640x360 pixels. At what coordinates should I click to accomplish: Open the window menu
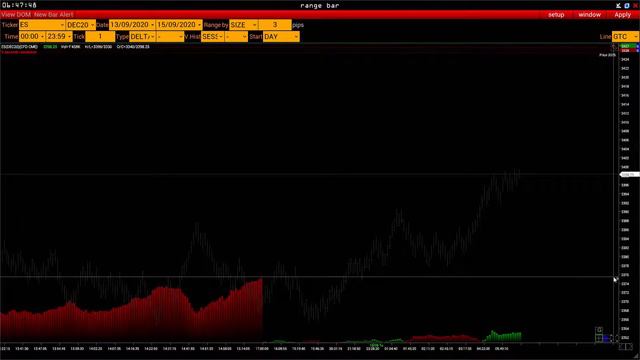(589, 15)
